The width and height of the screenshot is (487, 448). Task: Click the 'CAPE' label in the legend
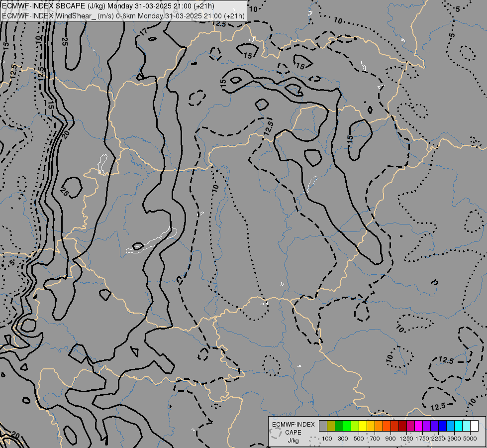(x=293, y=433)
